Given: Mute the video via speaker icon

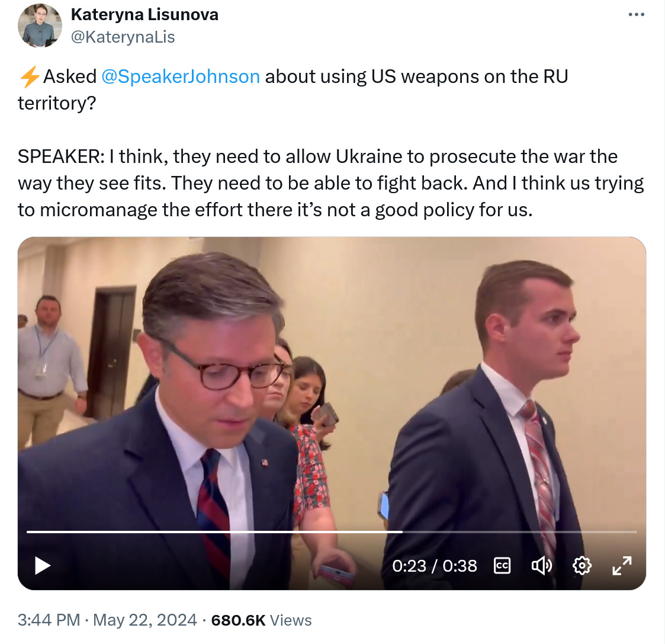Looking at the screenshot, I should [x=542, y=566].
